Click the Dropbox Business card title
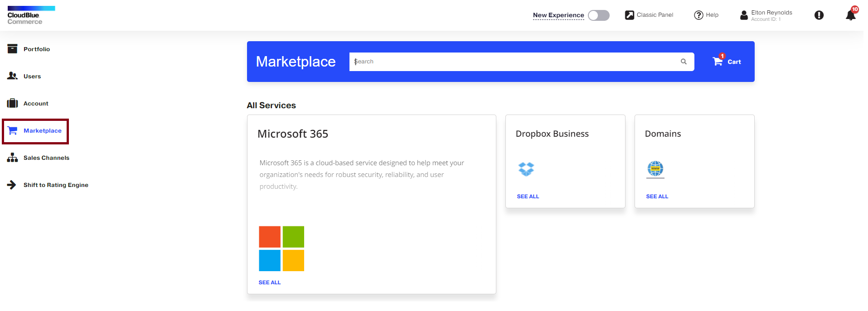Screen dimensions: 868x311 [552, 134]
